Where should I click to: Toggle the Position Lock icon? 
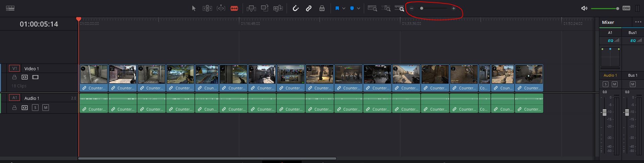pyautogui.click(x=322, y=8)
